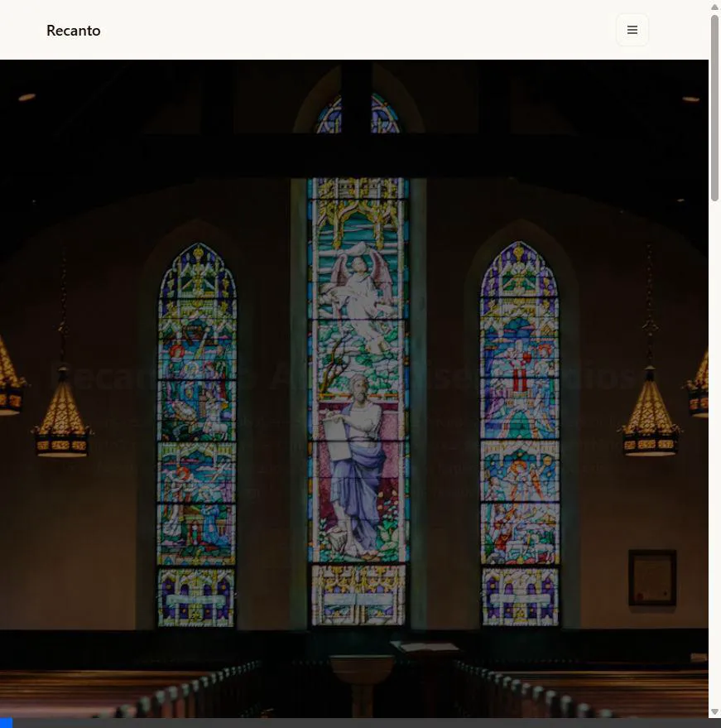Open the hamburger navigation menu

(x=632, y=31)
